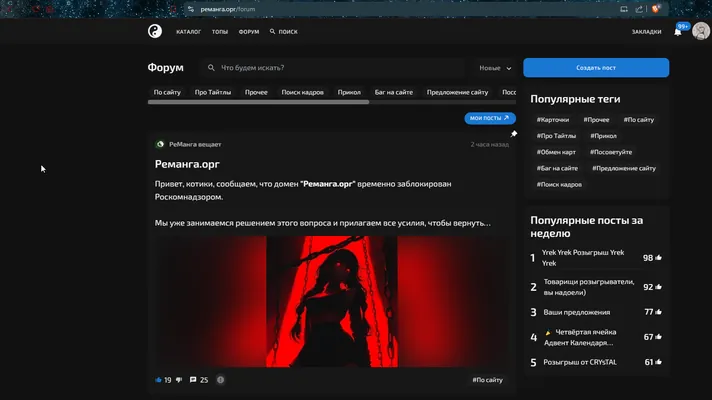Open РеМанга вещает author name
The width and height of the screenshot is (712, 400).
coord(195,144)
